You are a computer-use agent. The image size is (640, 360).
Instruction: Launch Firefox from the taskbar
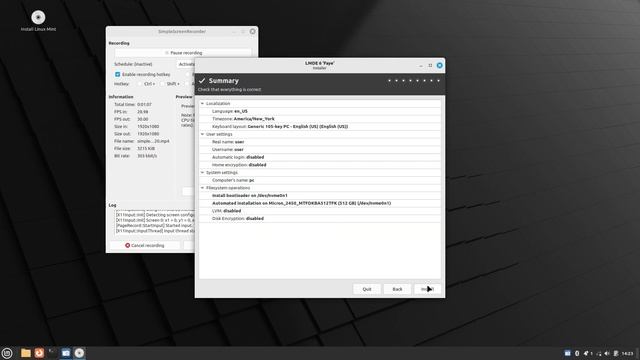tap(39, 353)
